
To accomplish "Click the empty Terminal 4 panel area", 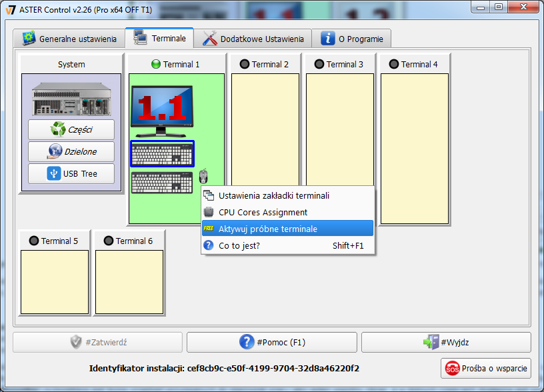I will [x=415, y=149].
